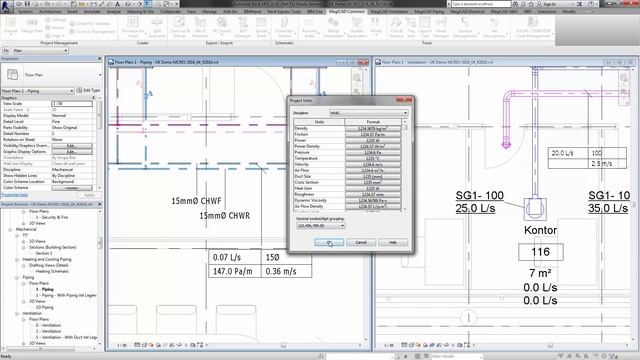Click Edit for Visibility/Graphics Overrides
Viewport: 640px width, 360px height.
72,146
